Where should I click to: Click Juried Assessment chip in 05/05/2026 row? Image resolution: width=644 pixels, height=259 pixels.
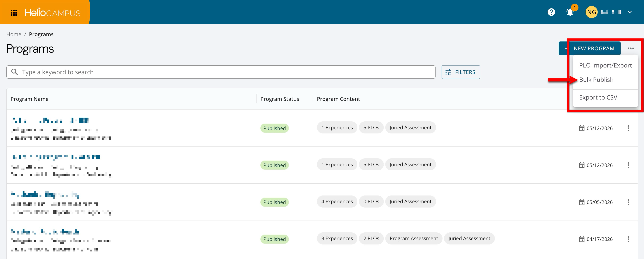[410, 202]
